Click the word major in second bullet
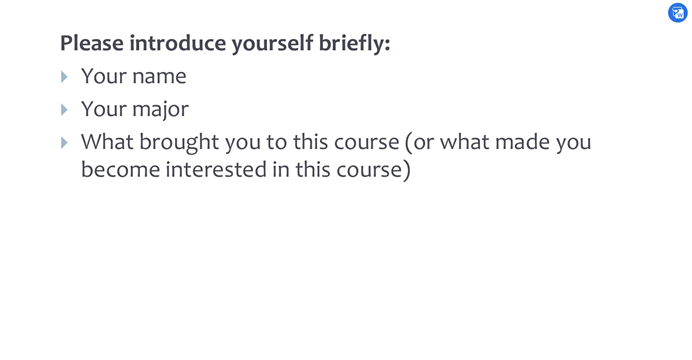The image size is (692, 360). [161, 110]
